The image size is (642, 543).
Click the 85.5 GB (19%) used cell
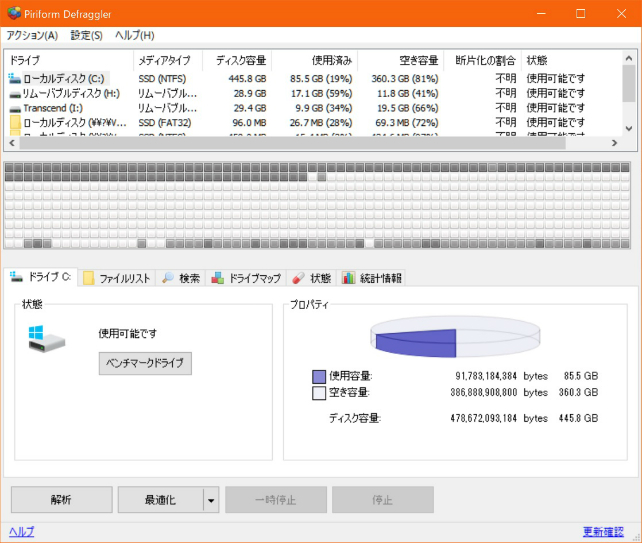[321, 79]
